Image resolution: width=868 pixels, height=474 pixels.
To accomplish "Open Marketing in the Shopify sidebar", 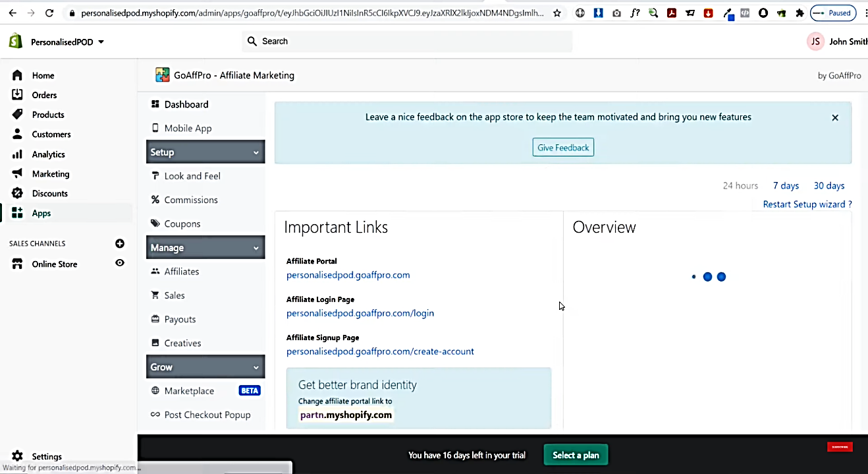I will click(x=51, y=174).
